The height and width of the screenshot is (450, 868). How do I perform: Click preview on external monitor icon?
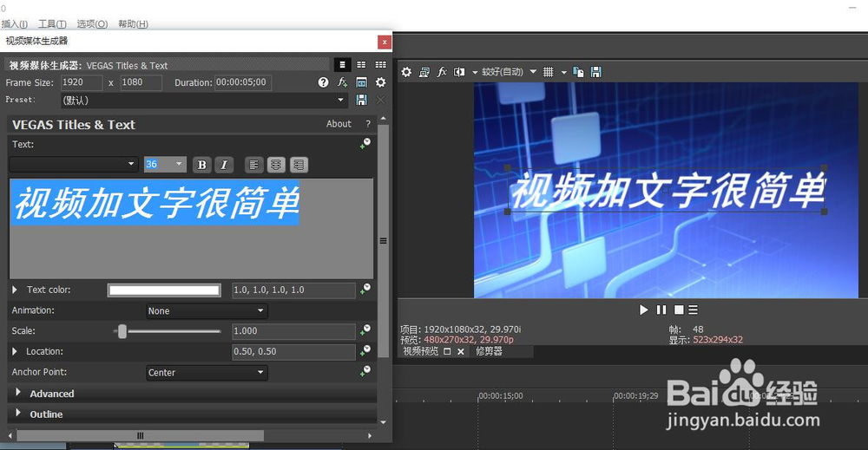tap(424, 72)
